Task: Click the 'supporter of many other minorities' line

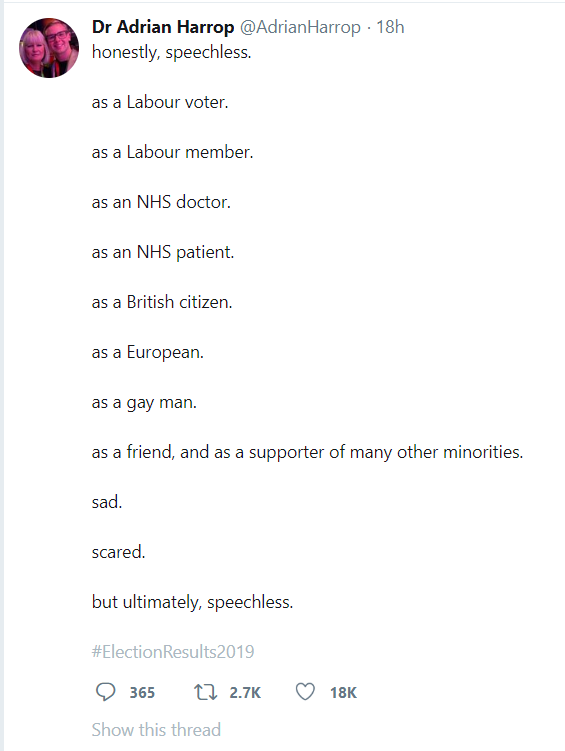Action: point(307,452)
